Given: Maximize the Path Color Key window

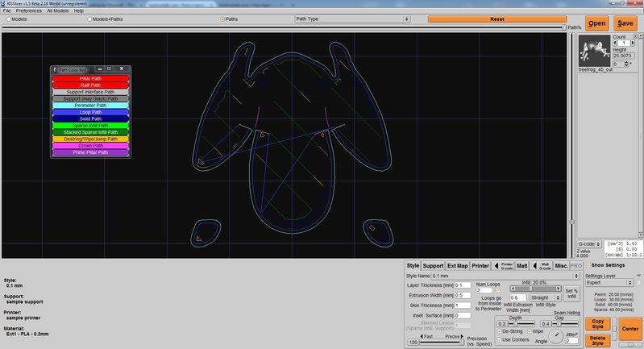Looking at the screenshot, I should [110, 69].
